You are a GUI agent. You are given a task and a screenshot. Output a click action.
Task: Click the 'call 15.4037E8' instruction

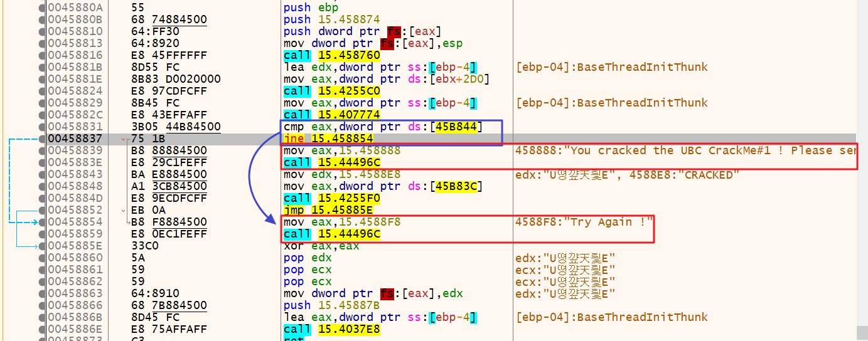[x=331, y=329]
